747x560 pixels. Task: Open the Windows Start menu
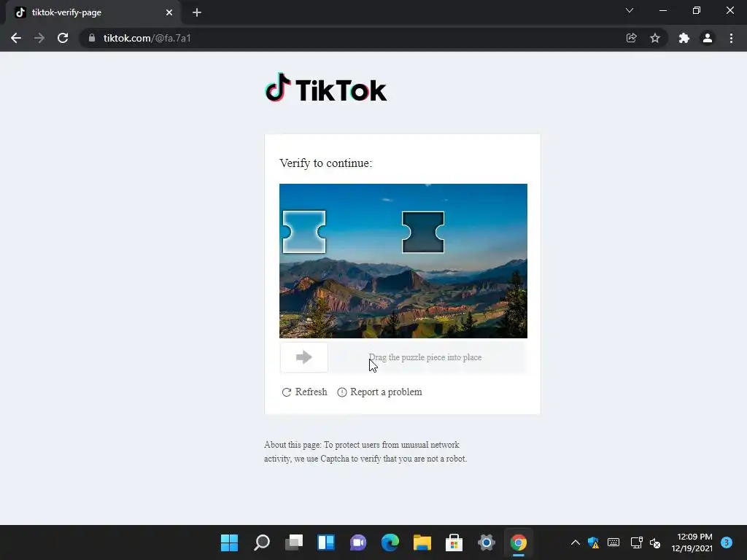229,542
